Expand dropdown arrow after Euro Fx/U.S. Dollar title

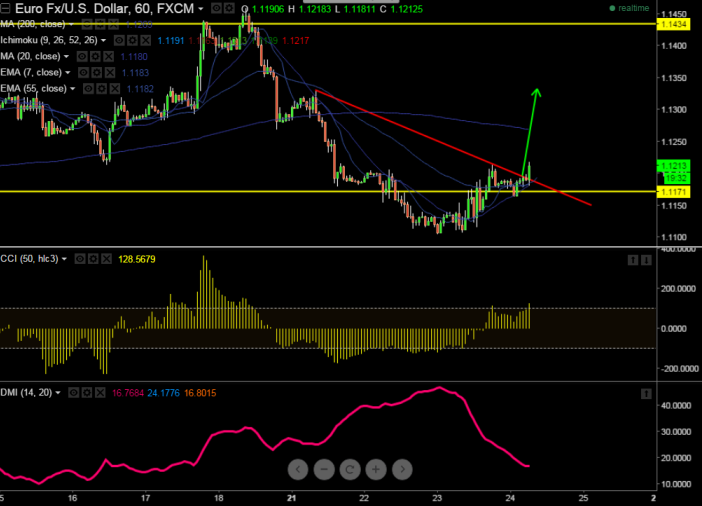click(x=201, y=9)
